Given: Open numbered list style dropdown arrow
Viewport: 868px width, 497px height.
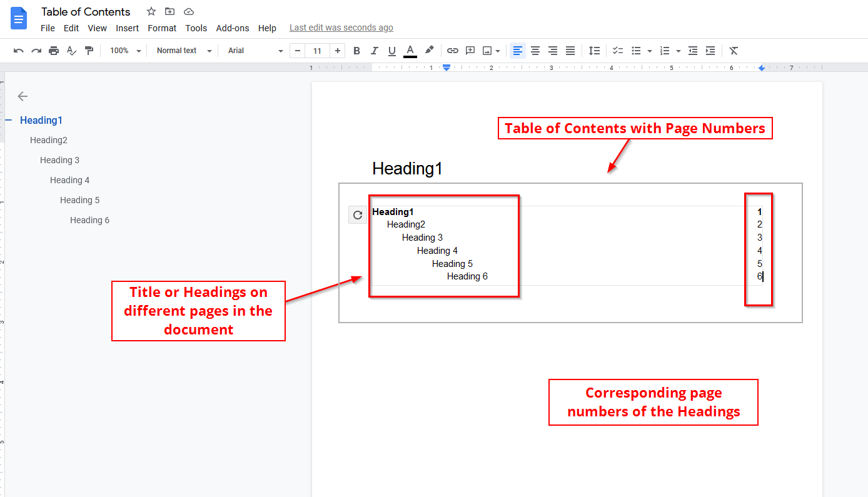Looking at the screenshot, I should (679, 51).
